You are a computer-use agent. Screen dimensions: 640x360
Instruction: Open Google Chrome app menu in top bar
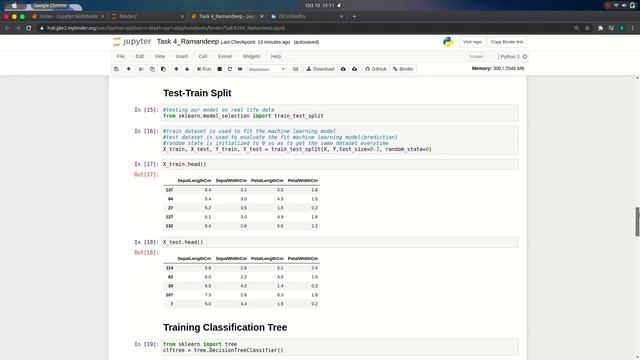(x=50, y=5)
